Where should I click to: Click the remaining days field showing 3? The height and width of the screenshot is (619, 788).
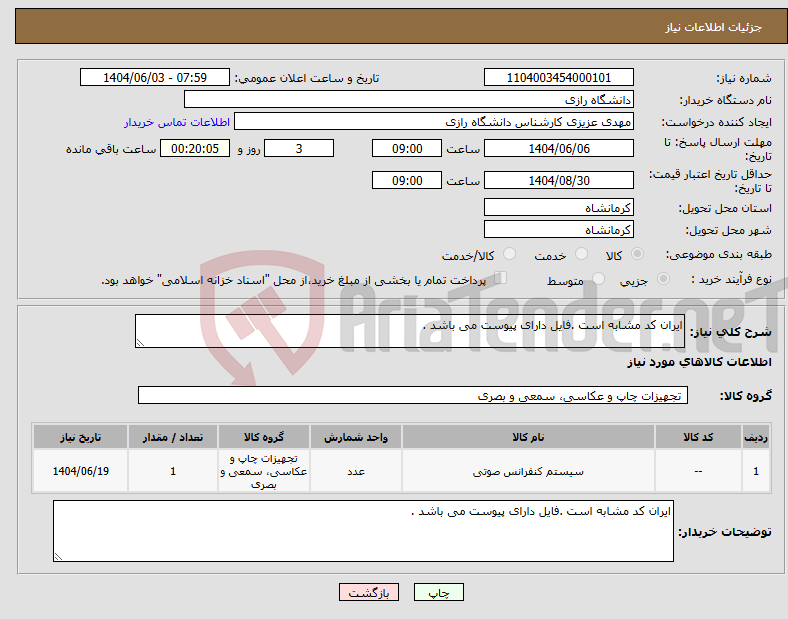[x=299, y=149]
